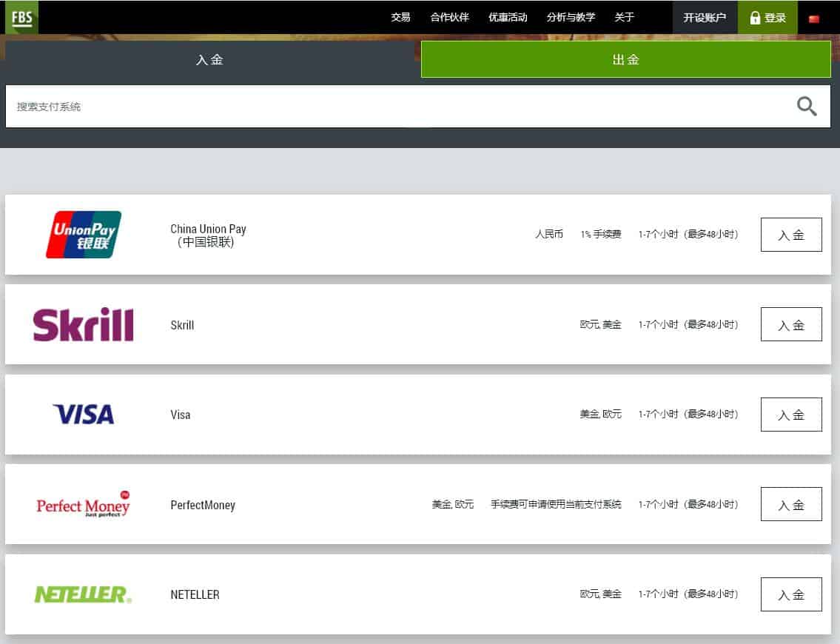Click the Skrill payment name text
The image size is (840, 644).
pyautogui.click(x=182, y=325)
